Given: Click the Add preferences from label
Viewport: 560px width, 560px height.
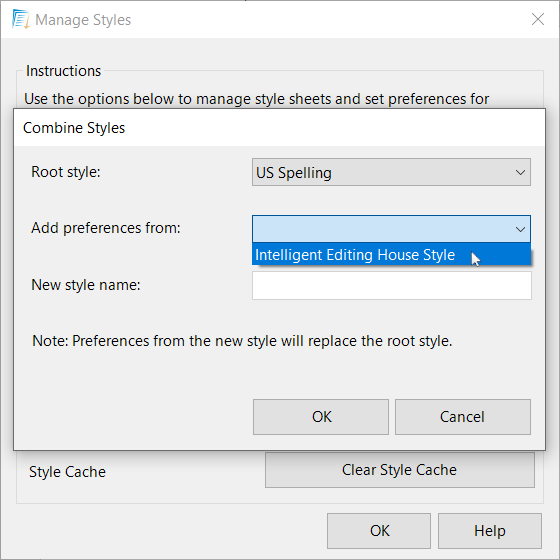Looking at the screenshot, I should pos(106,228).
